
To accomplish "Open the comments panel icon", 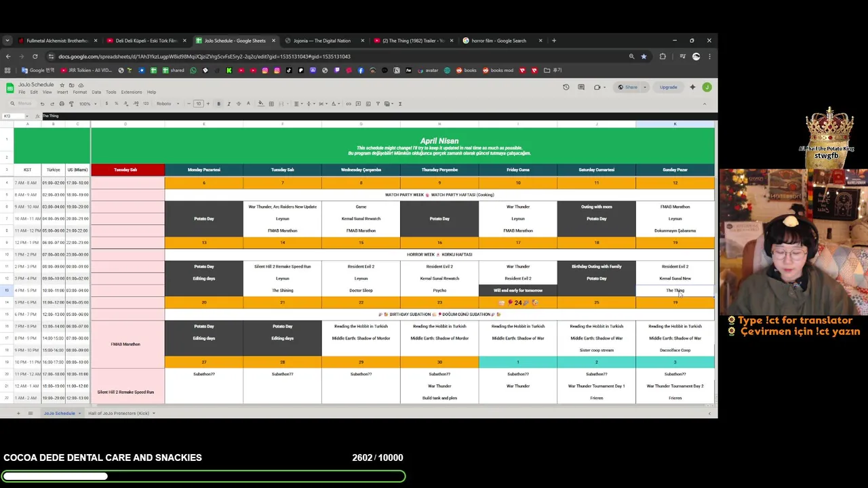I will (581, 87).
